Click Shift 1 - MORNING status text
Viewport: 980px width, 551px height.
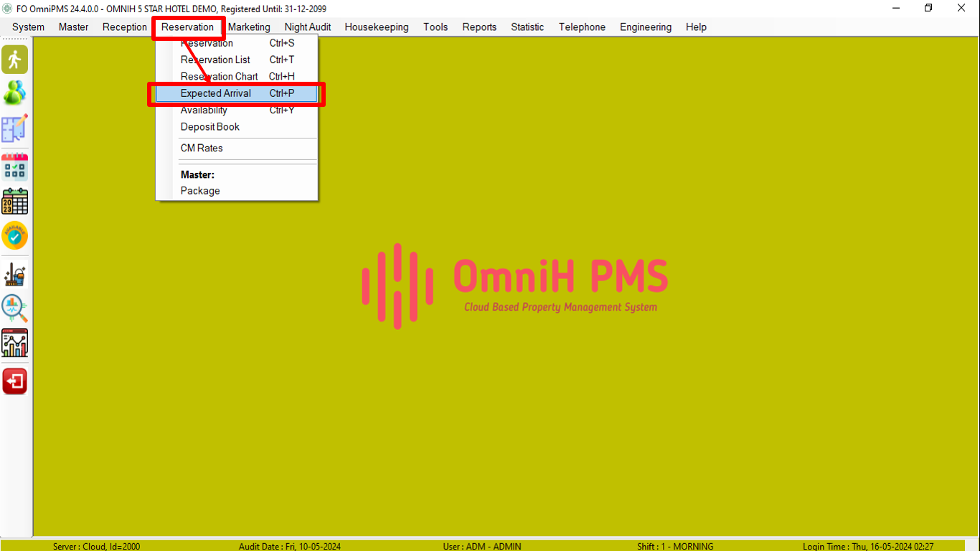pos(675,547)
